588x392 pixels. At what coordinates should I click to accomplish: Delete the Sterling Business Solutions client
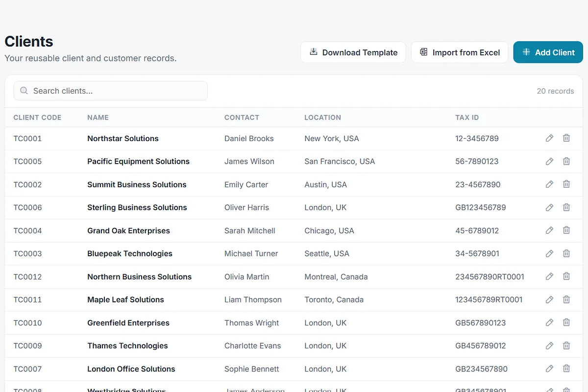[x=566, y=207]
